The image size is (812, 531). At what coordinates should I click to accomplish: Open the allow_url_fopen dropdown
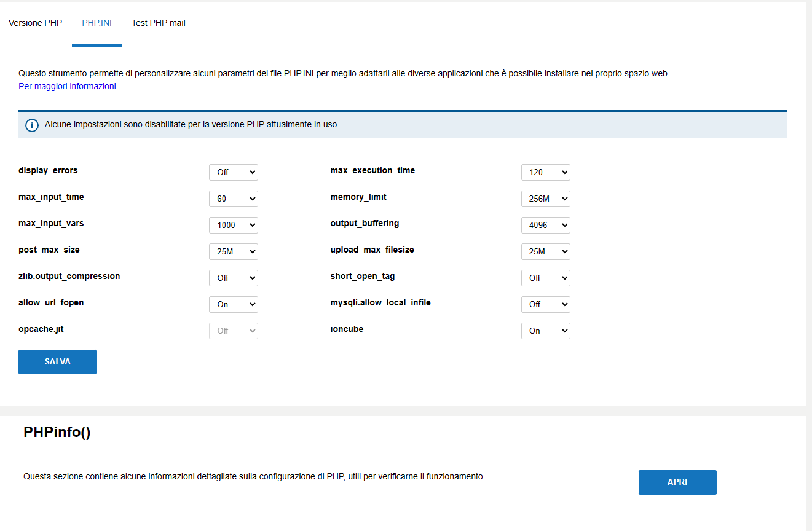233,305
